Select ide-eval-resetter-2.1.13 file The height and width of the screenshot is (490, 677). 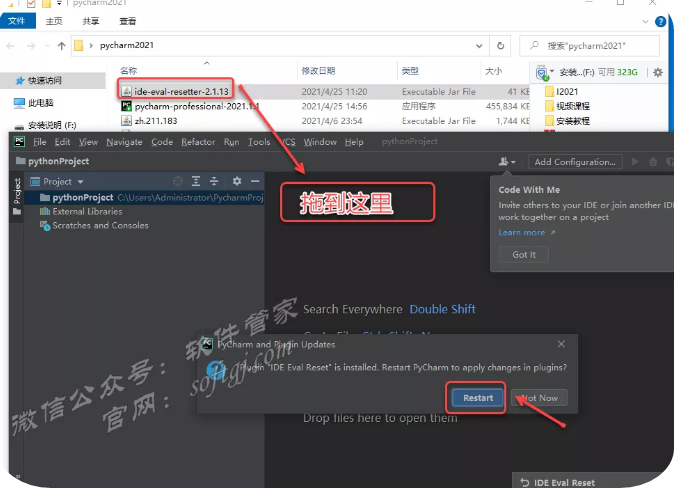pyautogui.click(x=181, y=92)
